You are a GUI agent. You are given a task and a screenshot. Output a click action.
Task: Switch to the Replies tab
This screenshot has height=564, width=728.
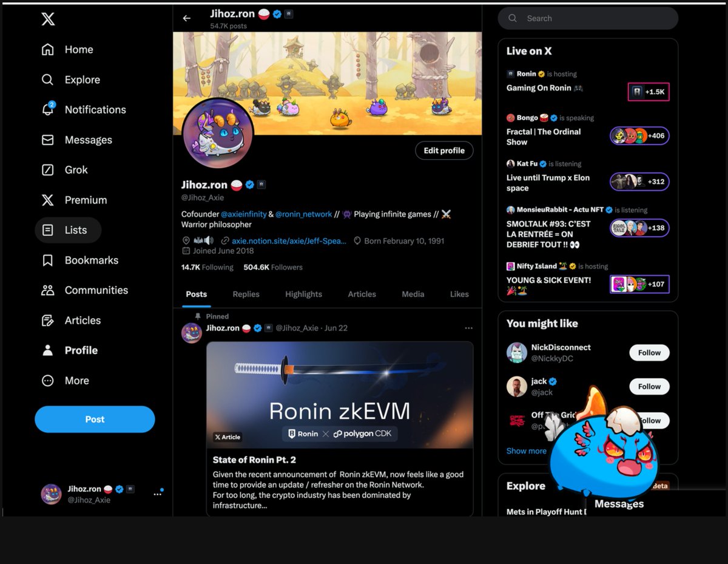tap(246, 294)
